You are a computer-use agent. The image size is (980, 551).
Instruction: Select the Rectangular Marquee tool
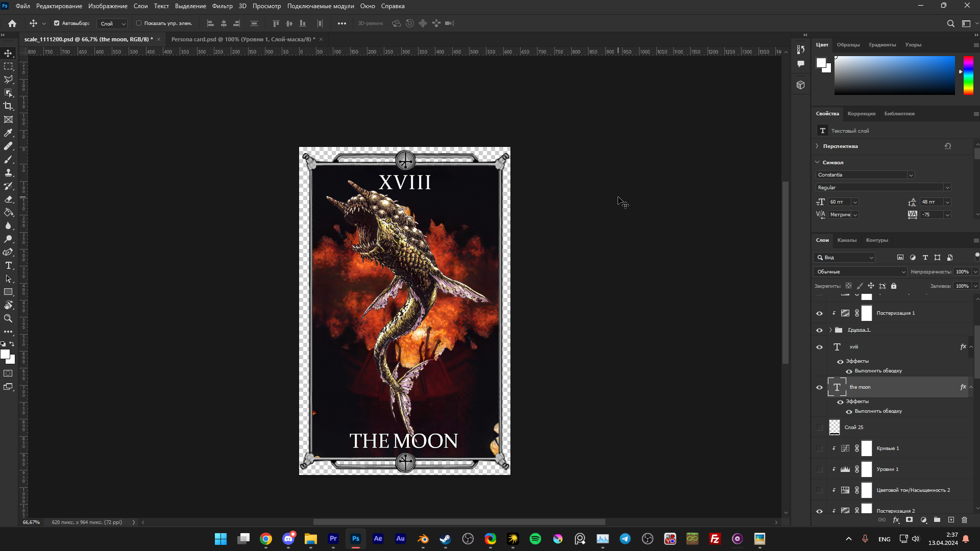9,66
